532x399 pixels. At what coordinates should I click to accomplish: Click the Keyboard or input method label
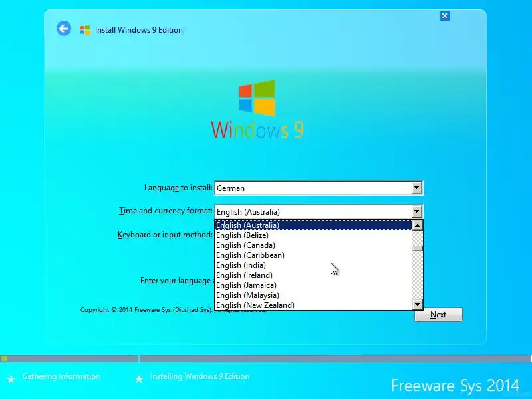pyautogui.click(x=165, y=235)
